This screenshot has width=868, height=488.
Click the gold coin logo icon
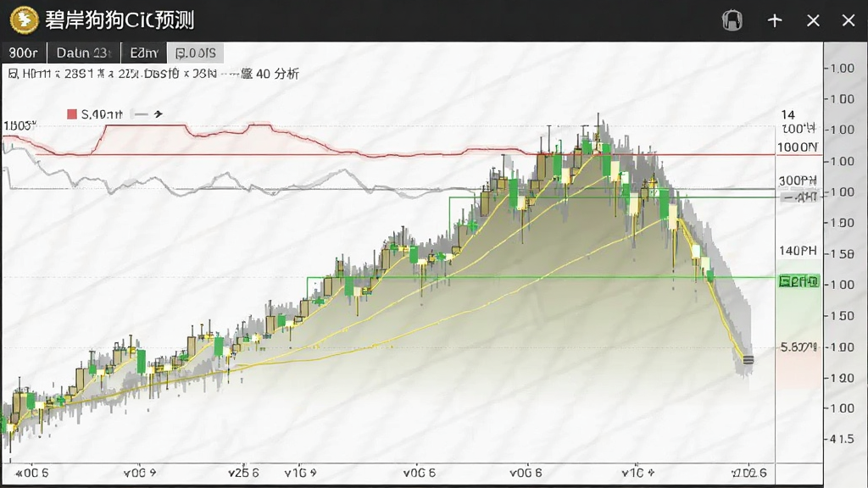(x=24, y=20)
